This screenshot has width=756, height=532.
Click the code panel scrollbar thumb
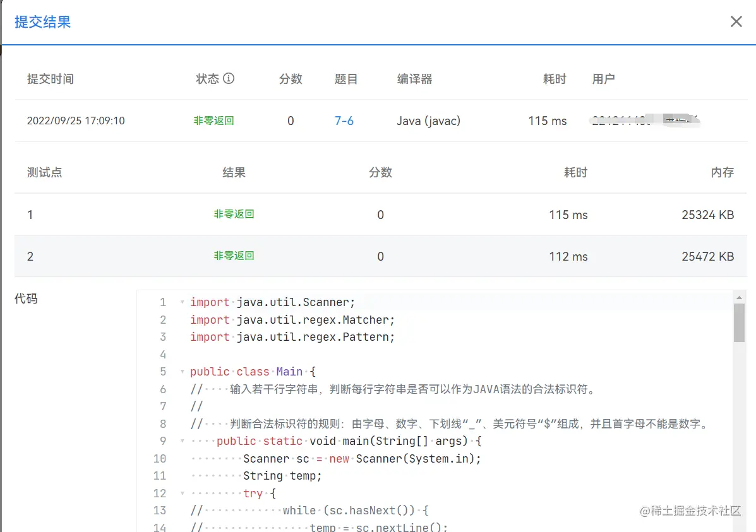(739, 323)
